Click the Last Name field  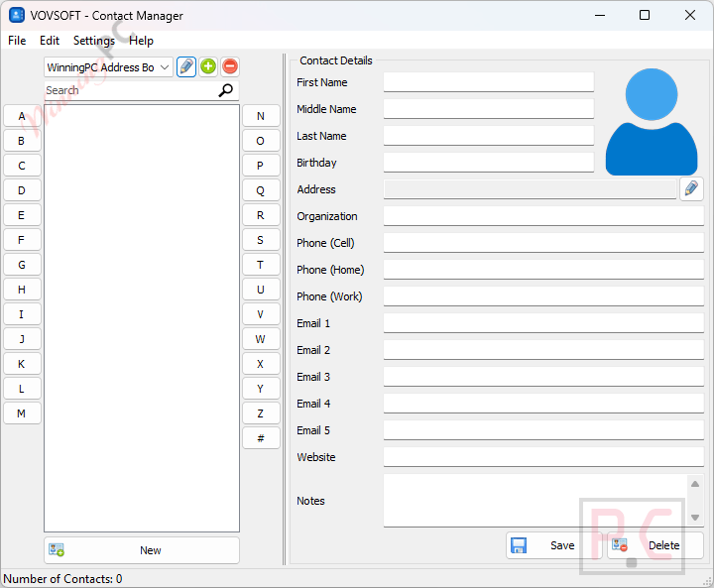489,136
